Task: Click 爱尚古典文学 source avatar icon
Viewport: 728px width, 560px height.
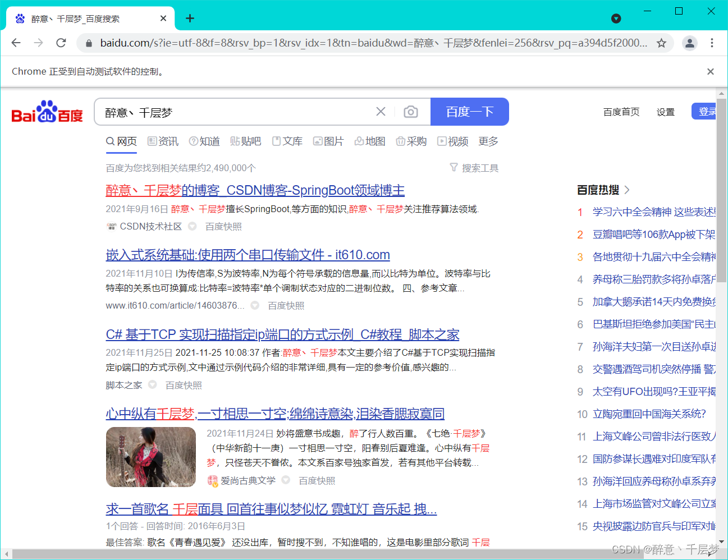Action: pyautogui.click(x=213, y=480)
